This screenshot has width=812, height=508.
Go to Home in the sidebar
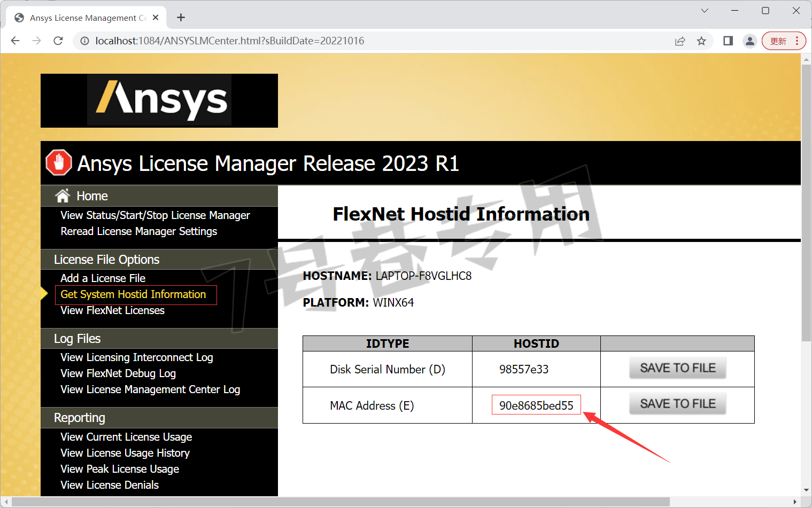point(92,196)
